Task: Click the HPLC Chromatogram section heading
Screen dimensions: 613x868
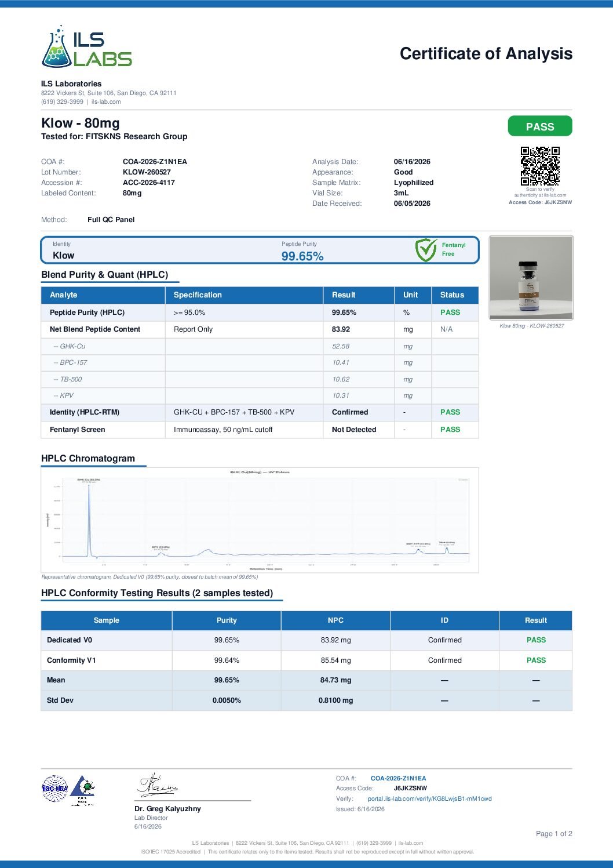Action: pos(88,458)
